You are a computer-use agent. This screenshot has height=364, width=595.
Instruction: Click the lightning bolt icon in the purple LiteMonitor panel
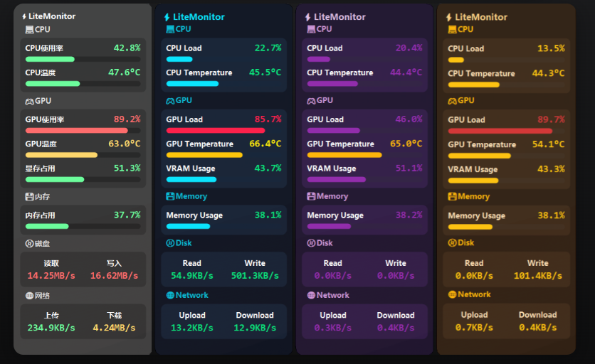click(x=307, y=17)
